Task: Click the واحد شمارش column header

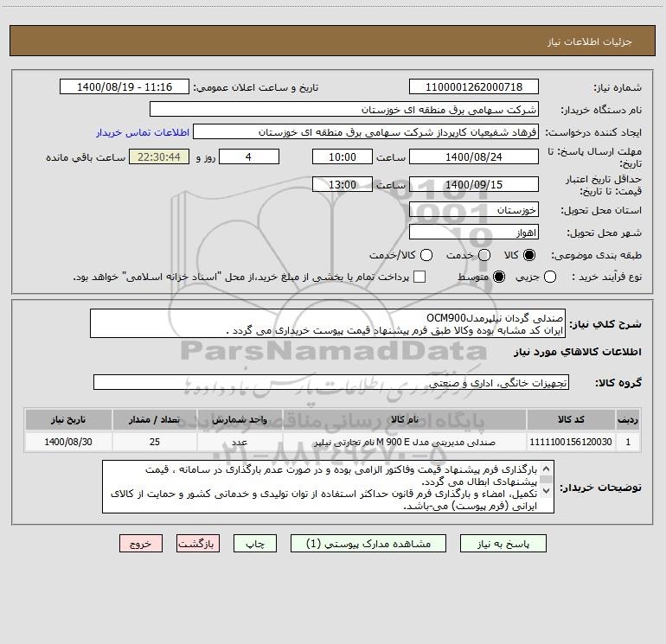Action: [x=240, y=419]
